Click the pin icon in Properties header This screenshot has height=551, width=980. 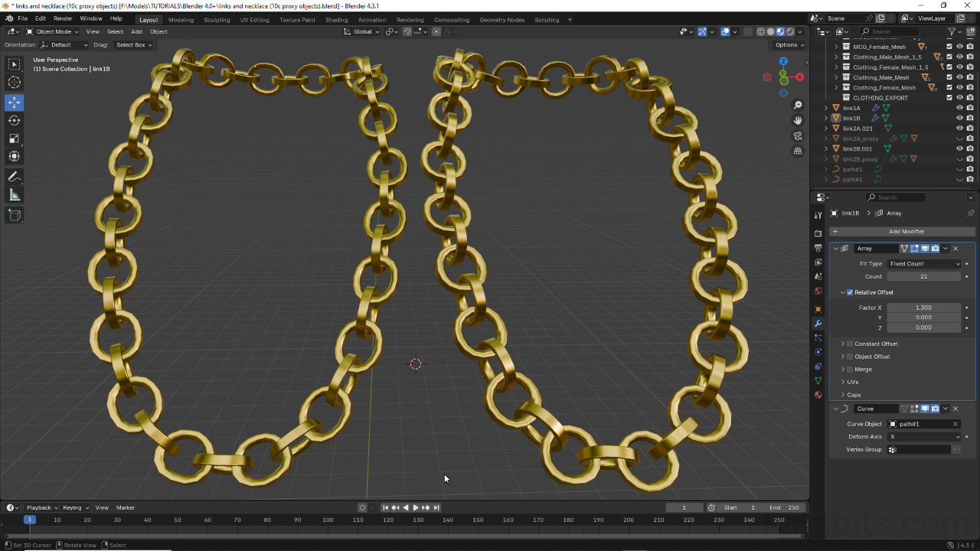click(971, 213)
